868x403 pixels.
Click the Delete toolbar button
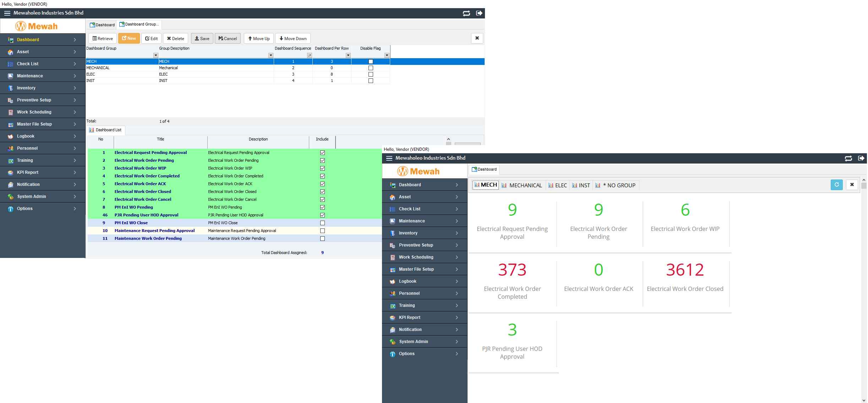tap(175, 38)
